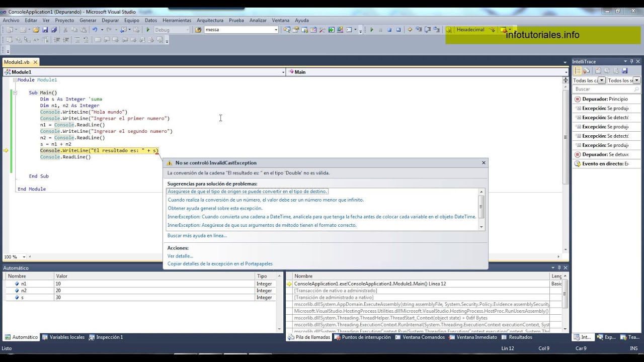Pin the IntelliTrace panel with auto-hide pushpin
This screenshot has width=644, height=362.
click(x=631, y=61)
